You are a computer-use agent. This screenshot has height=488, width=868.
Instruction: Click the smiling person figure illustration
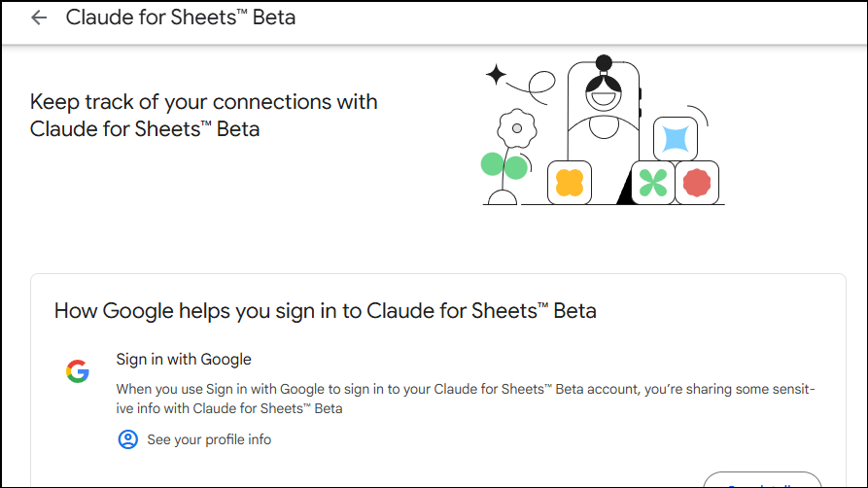[604, 97]
